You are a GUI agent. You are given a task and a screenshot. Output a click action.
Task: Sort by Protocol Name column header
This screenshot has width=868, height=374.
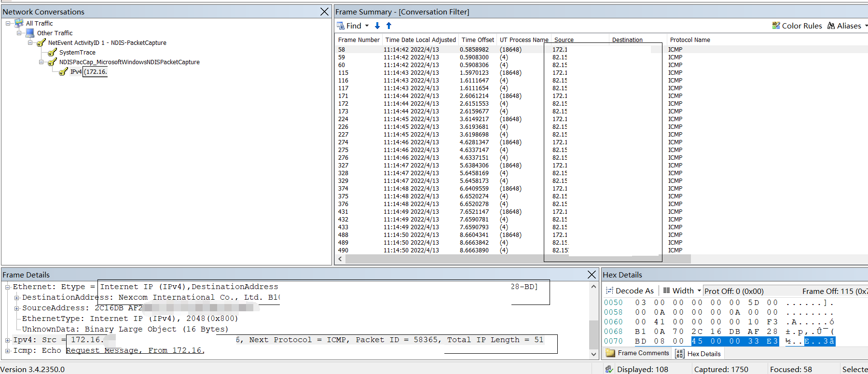(690, 40)
